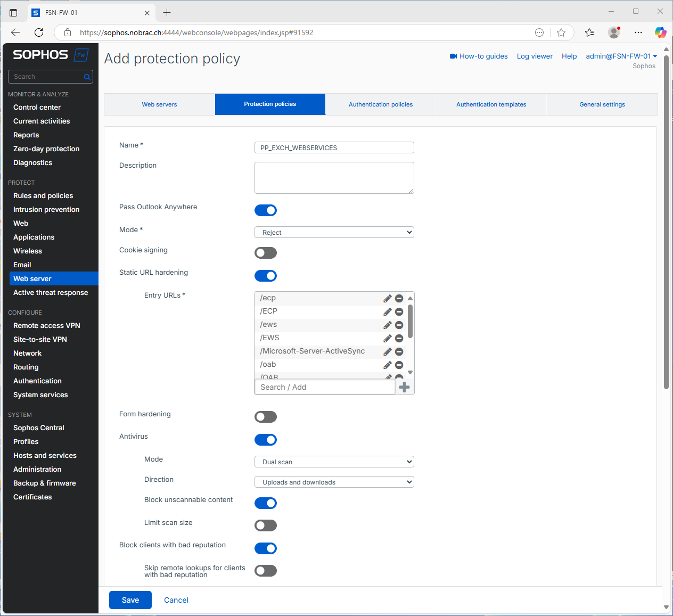The image size is (673, 616).
Task: Click the Description text area
Action: point(334,178)
